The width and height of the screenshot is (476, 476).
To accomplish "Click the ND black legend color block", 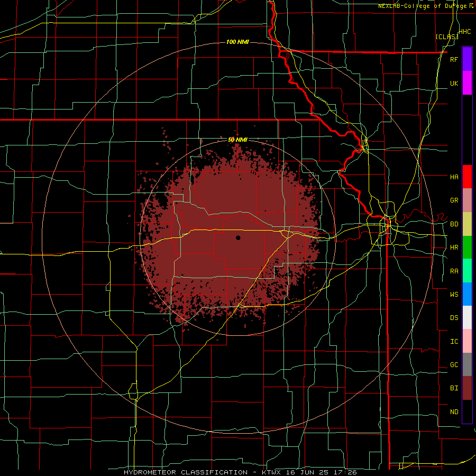I will (x=467, y=411).
